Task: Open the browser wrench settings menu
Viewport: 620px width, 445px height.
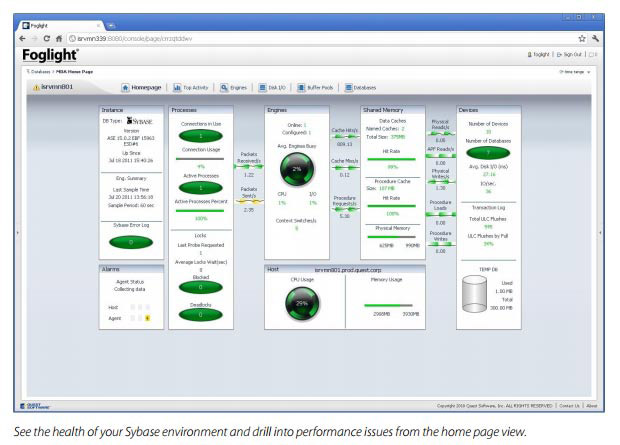Action: coord(595,38)
